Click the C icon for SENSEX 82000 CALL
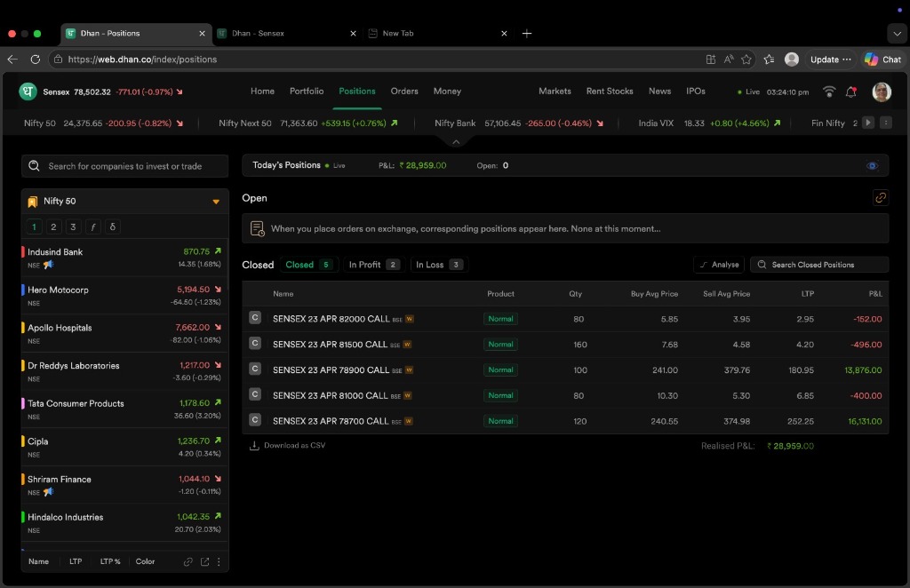910x588 pixels. 255,318
